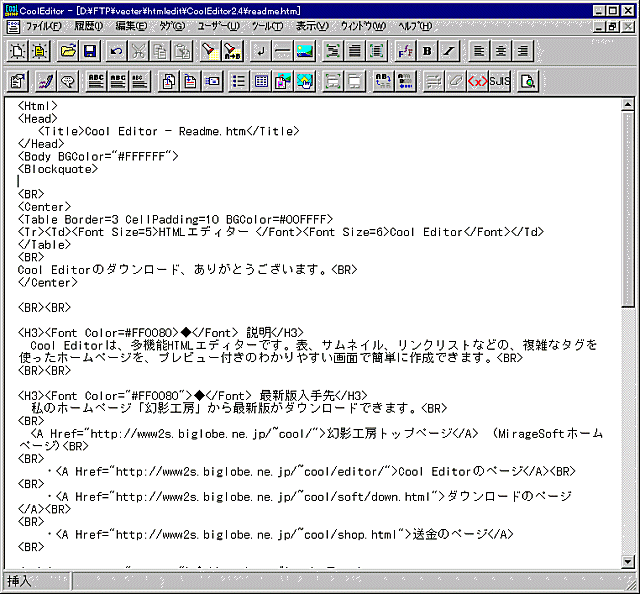
Task: Align text left
Action: click(479, 51)
